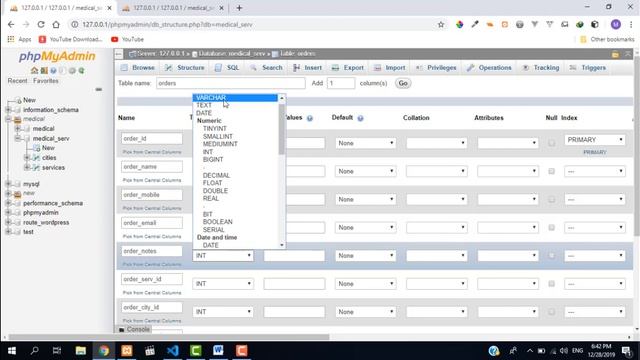The image size is (640, 360).
Task: Open Windows search from the taskbar
Action: coord(35,351)
